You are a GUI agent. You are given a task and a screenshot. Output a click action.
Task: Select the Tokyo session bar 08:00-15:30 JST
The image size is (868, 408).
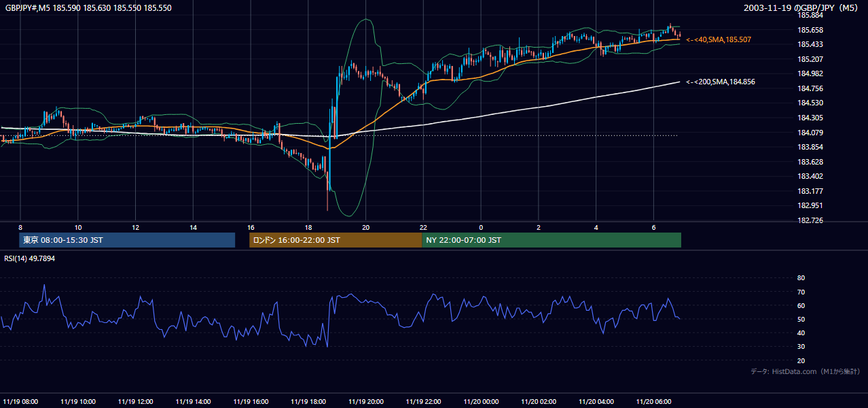tap(127, 240)
